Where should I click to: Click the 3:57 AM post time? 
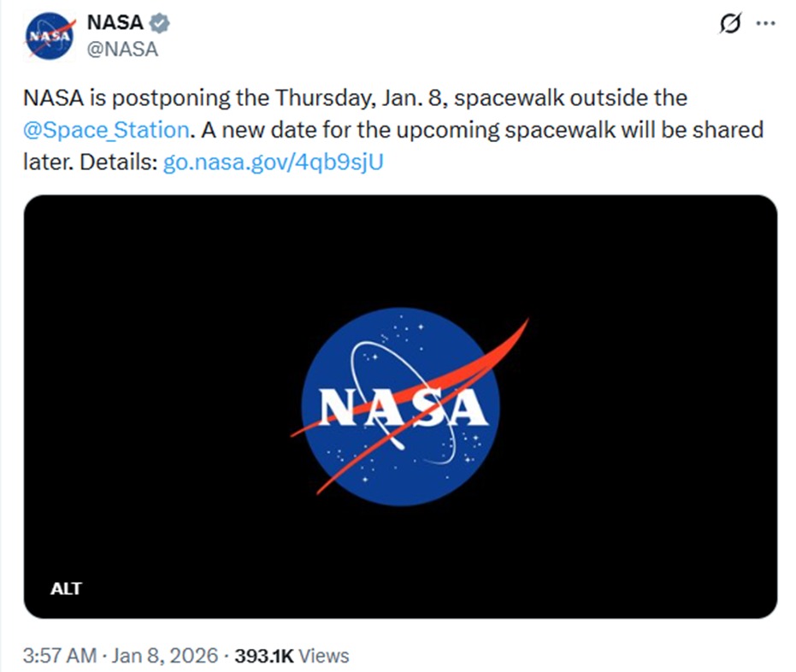click(58, 656)
